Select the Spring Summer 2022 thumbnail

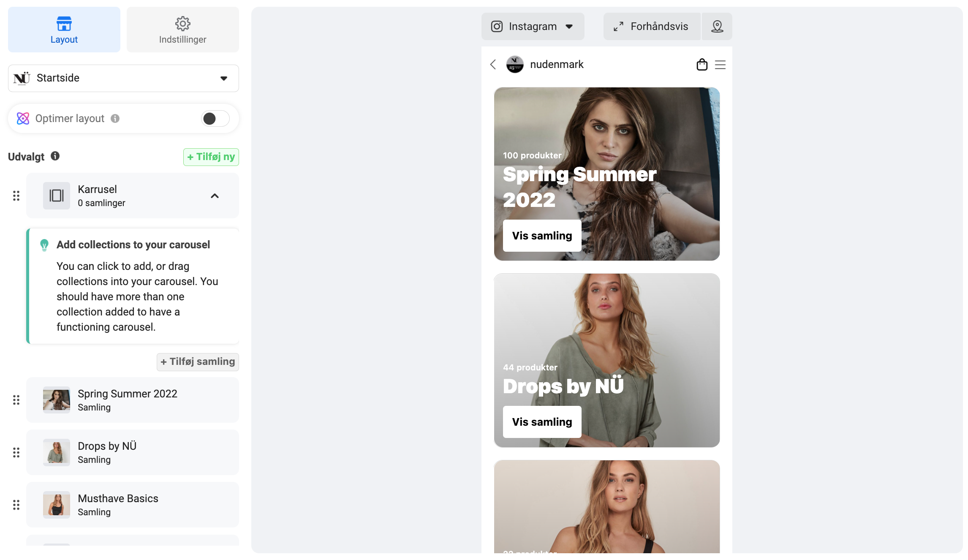pyautogui.click(x=57, y=400)
